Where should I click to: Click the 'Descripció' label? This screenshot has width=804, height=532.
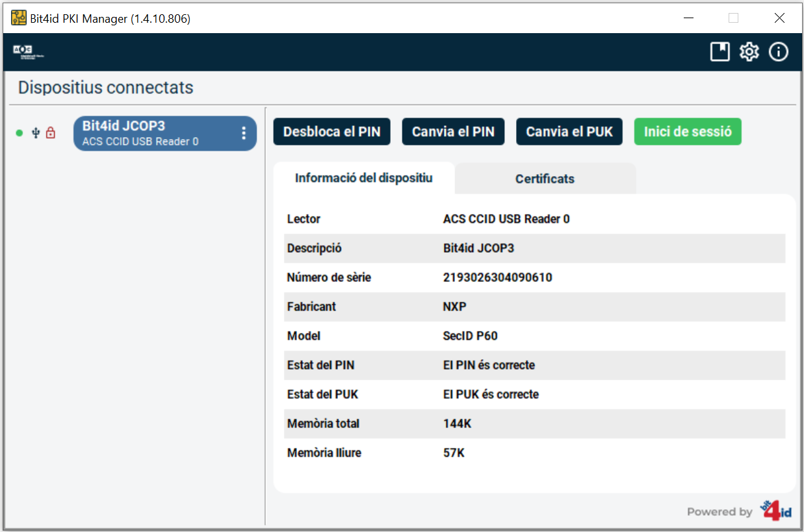coord(315,248)
